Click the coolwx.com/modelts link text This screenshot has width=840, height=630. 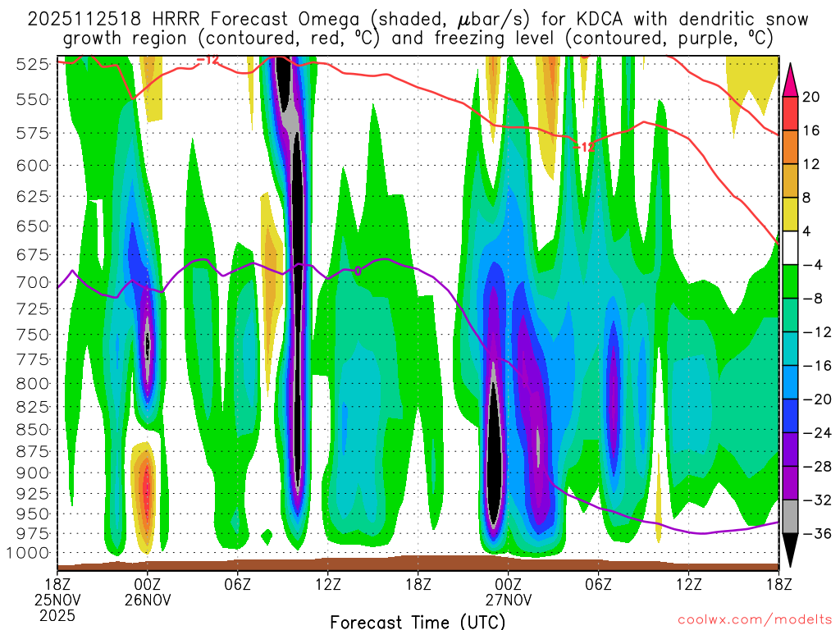[755, 620]
